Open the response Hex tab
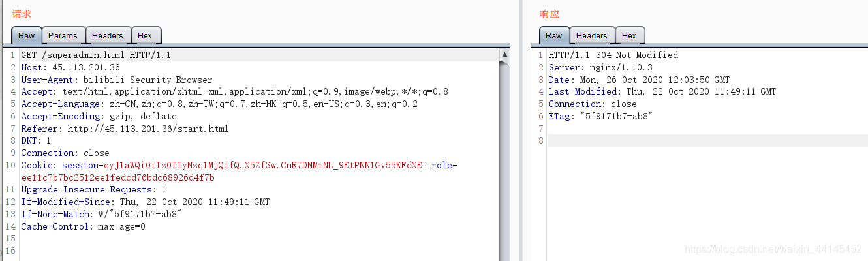868x261 pixels. coord(629,36)
